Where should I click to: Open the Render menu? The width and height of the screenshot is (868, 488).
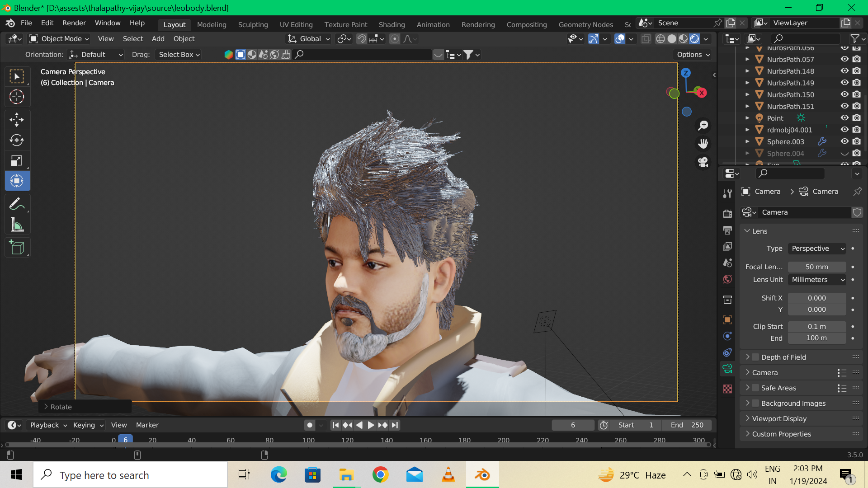(74, 23)
